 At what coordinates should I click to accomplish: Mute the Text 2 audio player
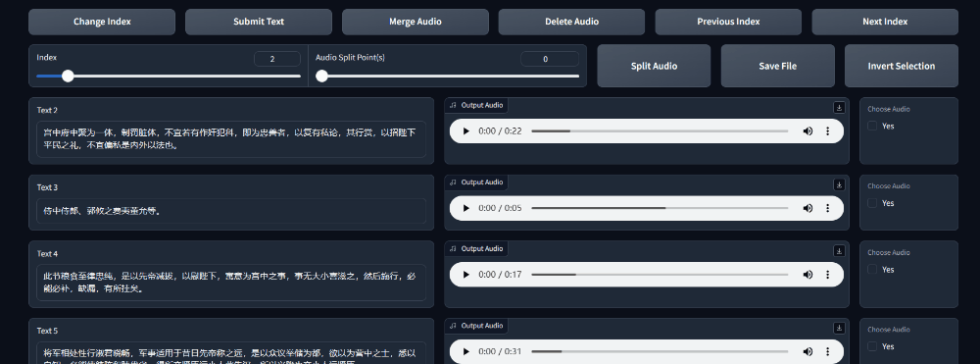pos(808,131)
